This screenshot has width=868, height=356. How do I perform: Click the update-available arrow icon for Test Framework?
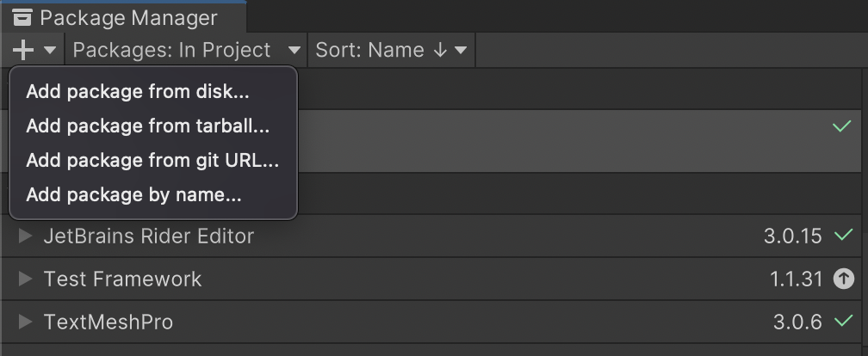(844, 279)
